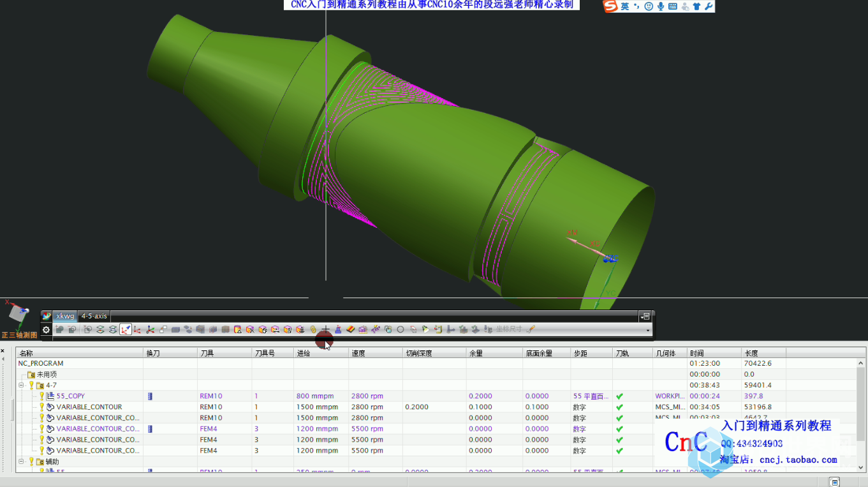Click the Sogou microphone voice input icon
Image resolution: width=868 pixels, height=487 pixels.
pos(661,6)
